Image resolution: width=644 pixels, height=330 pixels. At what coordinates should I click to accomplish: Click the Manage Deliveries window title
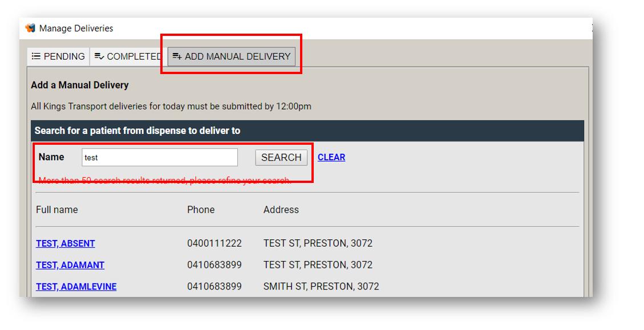[x=76, y=28]
